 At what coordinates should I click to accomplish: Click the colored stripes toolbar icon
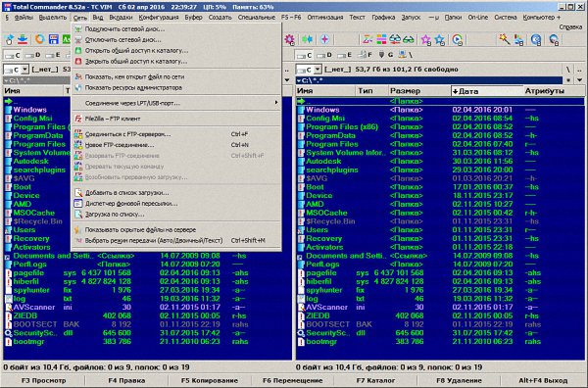tap(381, 39)
